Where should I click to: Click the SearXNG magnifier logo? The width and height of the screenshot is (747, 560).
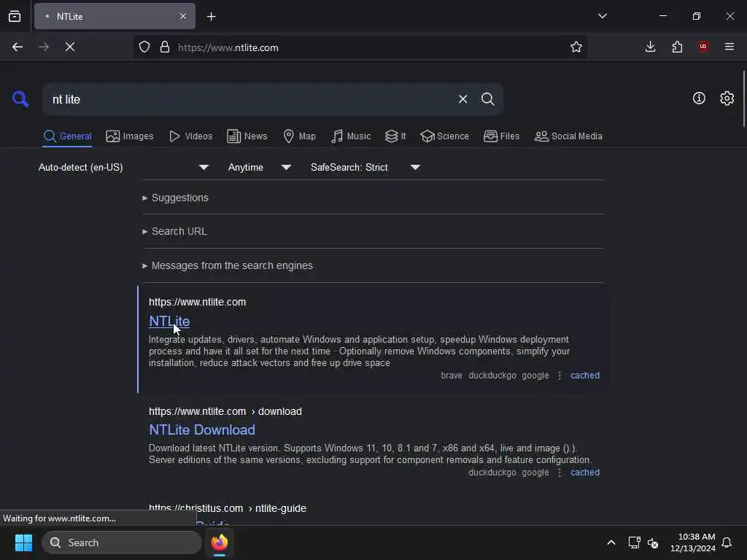20,99
